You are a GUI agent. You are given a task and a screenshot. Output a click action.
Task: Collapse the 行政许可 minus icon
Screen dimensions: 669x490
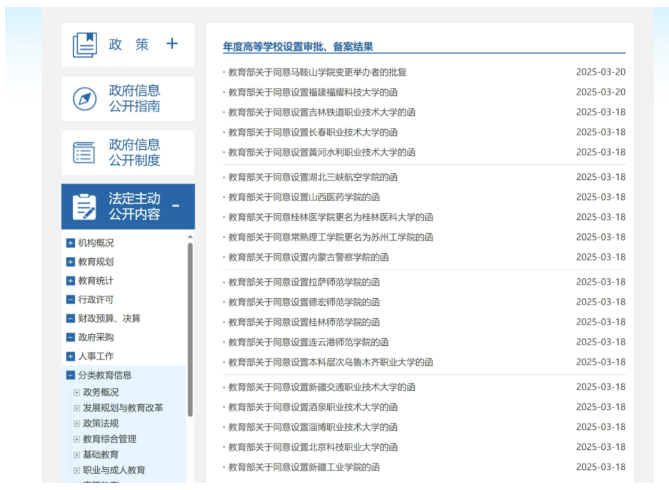coord(70,300)
